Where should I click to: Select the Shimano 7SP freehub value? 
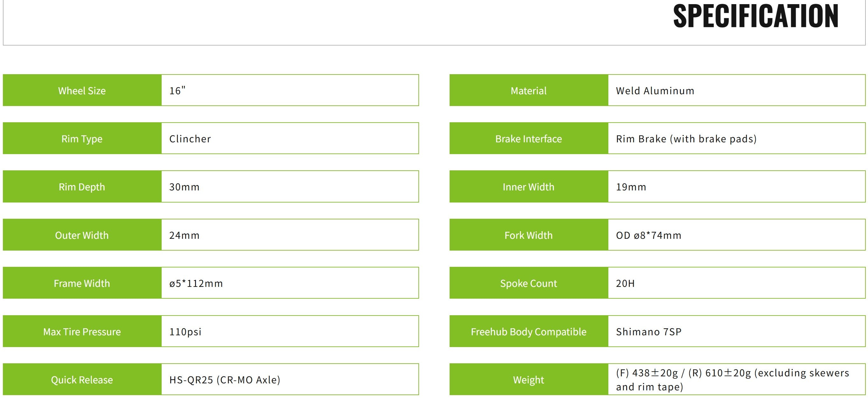649,331
